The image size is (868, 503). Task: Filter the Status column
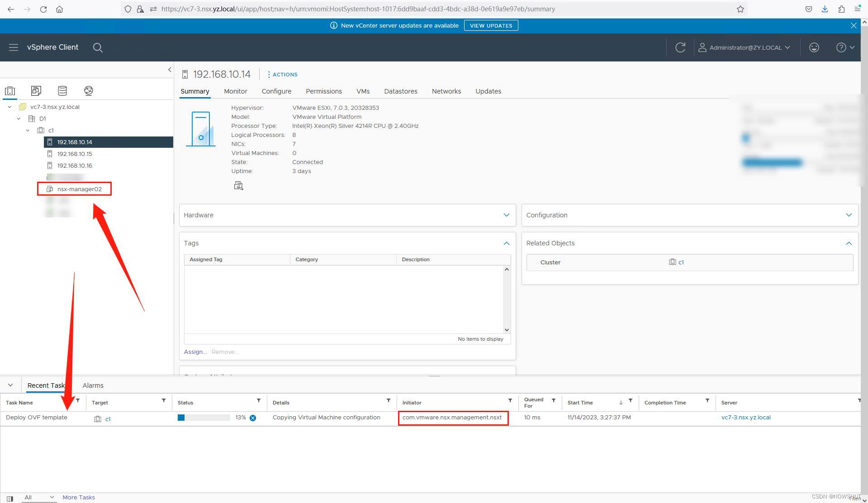(x=259, y=400)
